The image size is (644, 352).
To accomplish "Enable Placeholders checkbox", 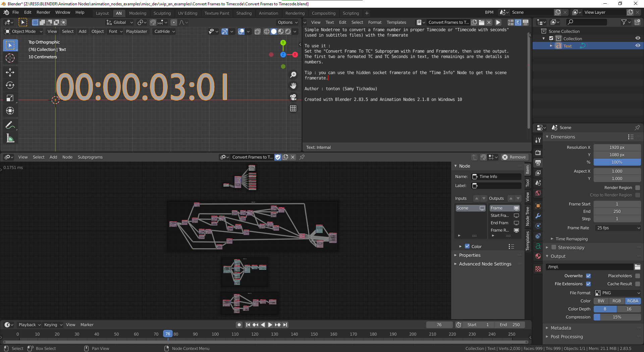I will [x=638, y=276].
